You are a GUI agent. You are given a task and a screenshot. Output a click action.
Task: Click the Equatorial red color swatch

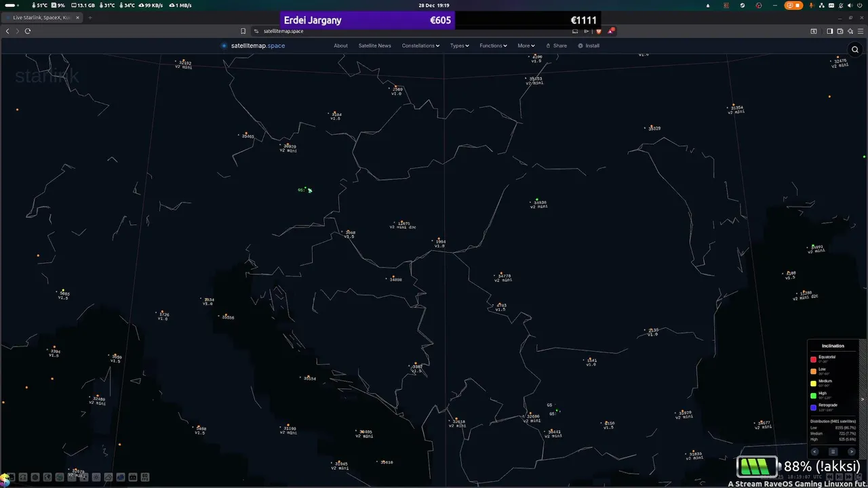(814, 359)
